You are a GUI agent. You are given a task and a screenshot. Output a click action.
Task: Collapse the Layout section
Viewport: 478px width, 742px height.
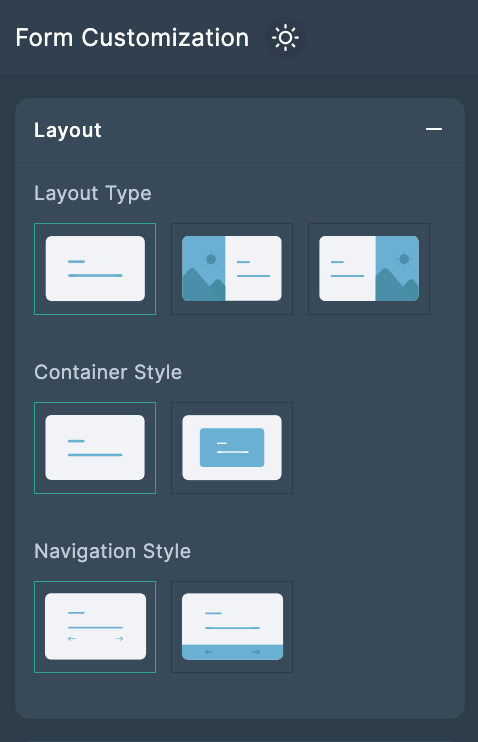(434, 129)
